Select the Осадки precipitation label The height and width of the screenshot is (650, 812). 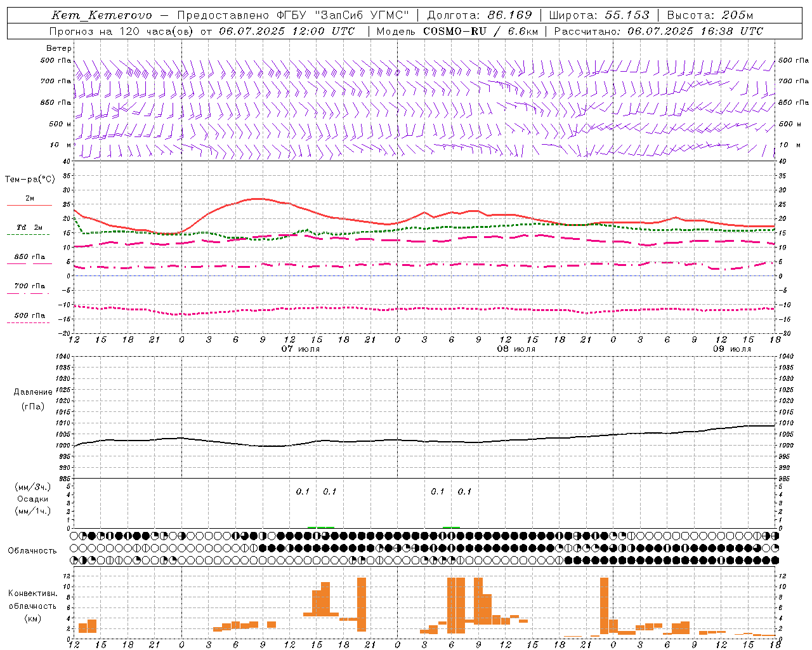coord(33,499)
